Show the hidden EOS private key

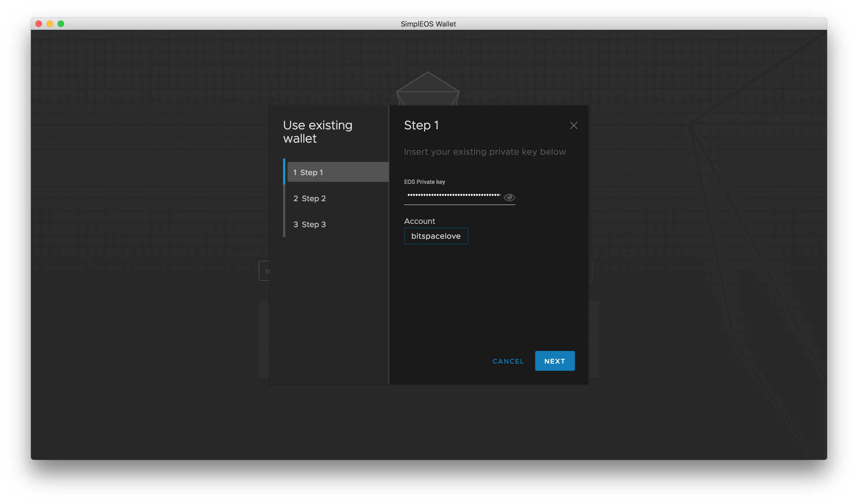pos(509,197)
